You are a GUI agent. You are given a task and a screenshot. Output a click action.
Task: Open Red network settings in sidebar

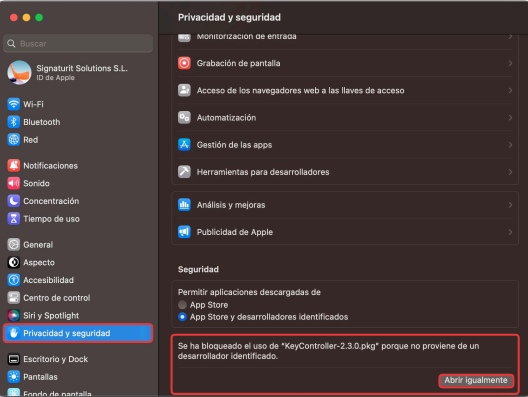tap(78, 140)
